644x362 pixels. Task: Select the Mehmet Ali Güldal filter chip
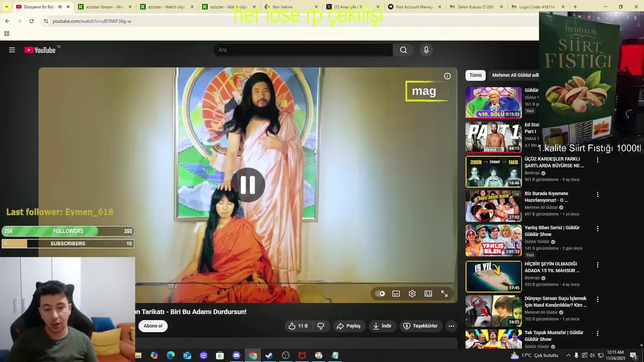[x=514, y=75]
